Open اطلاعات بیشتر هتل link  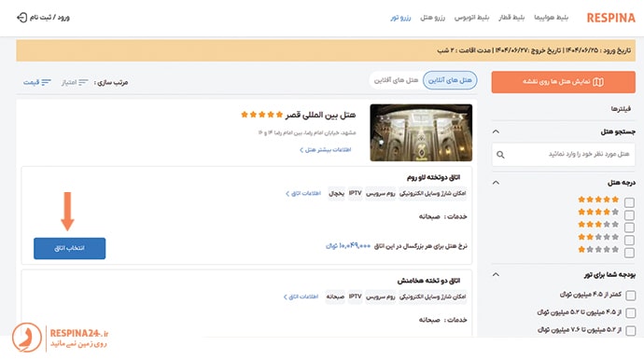tap(326, 150)
